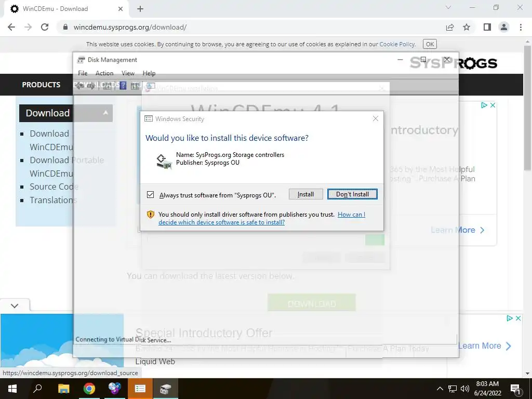Image resolution: width=532 pixels, height=399 pixels.
Task: Uncheck Always trust software from Sysprogs OU
Action: coord(150,195)
